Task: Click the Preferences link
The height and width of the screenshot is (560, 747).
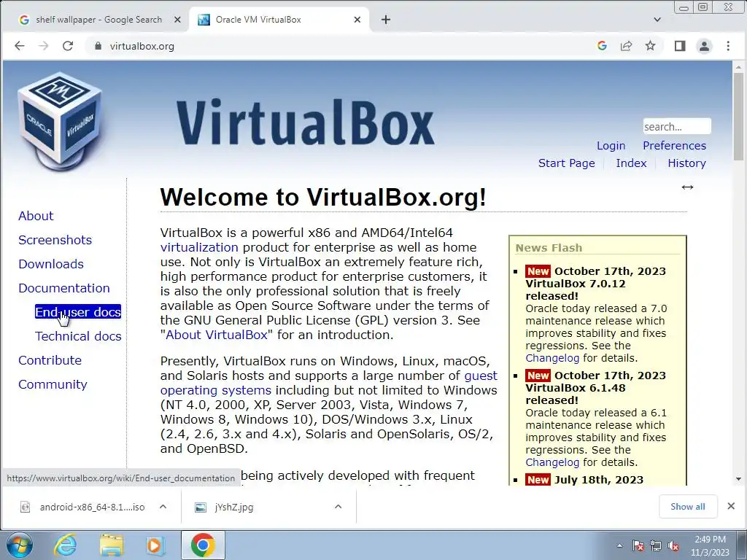Action: pos(674,146)
